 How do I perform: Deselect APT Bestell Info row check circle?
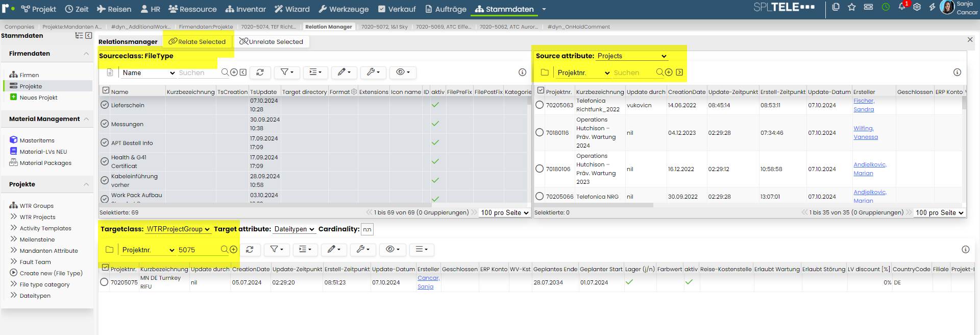click(x=105, y=142)
